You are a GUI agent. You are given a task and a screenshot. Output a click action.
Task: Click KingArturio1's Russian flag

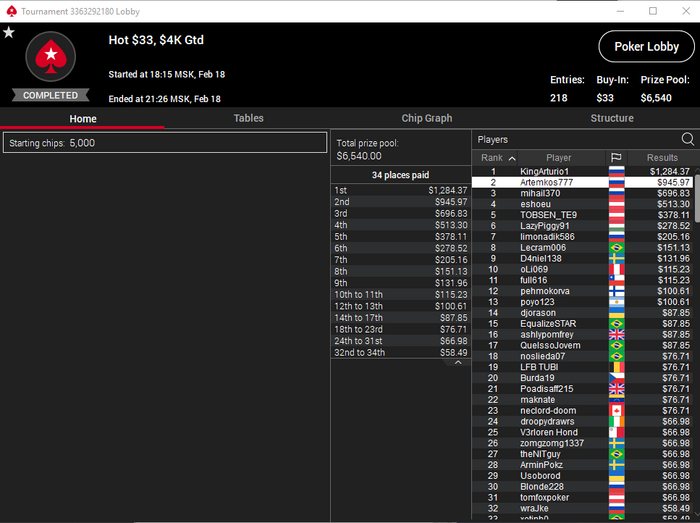tap(617, 171)
